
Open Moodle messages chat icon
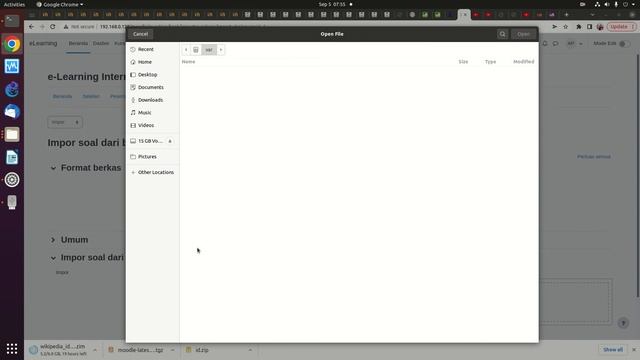point(556,43)
